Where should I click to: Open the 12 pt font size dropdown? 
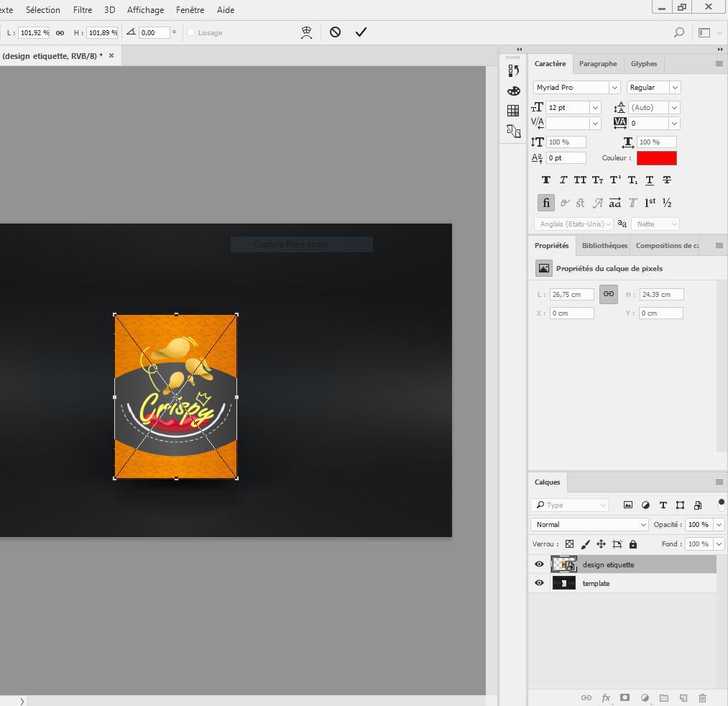(595, 108)
